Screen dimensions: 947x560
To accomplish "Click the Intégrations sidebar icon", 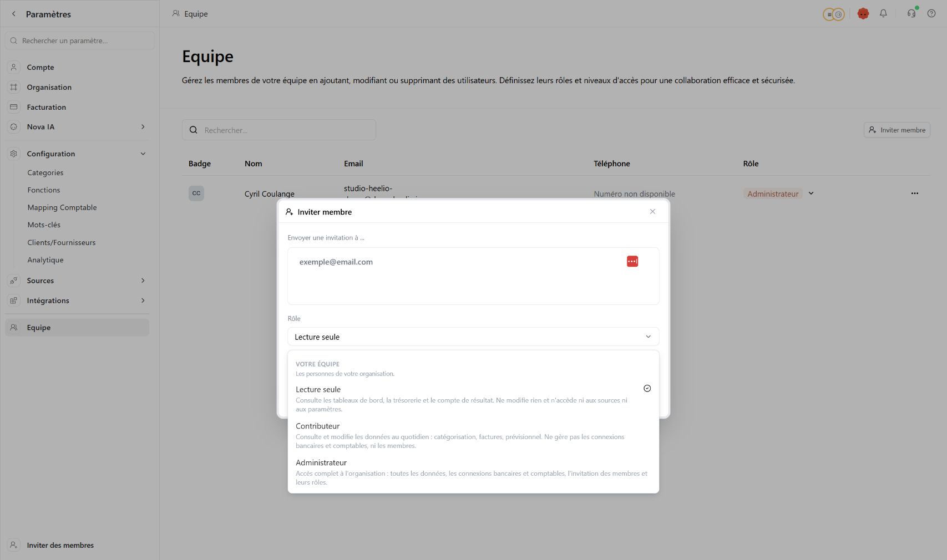I will [x=14, y=301].
